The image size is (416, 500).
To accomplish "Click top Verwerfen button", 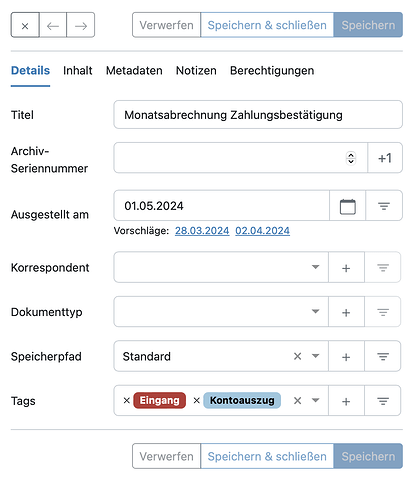I will tap(166, 25).
